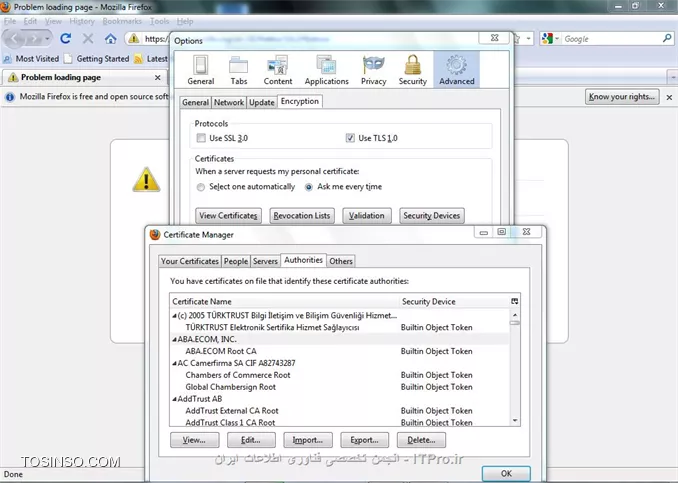Open the File menu
Screen dimensions: 678x483
click(10, 21)
